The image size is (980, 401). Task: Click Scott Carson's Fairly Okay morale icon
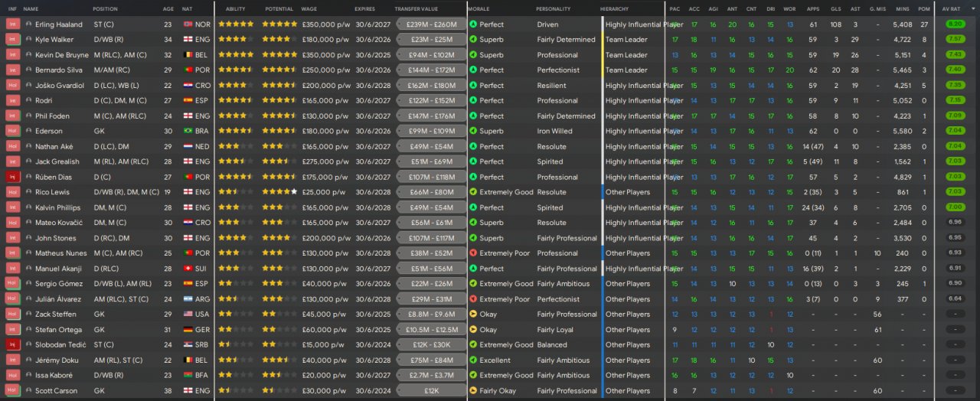tap(473, 390)
